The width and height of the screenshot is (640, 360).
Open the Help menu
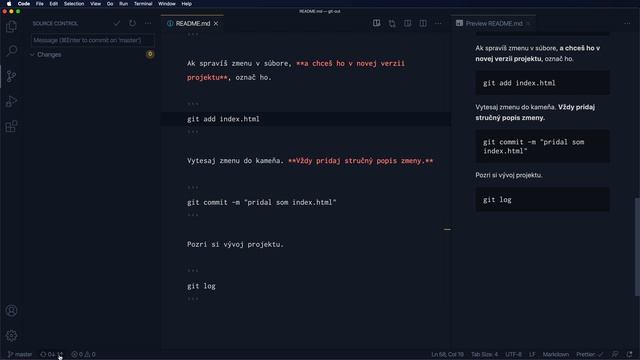click(187, 4)
